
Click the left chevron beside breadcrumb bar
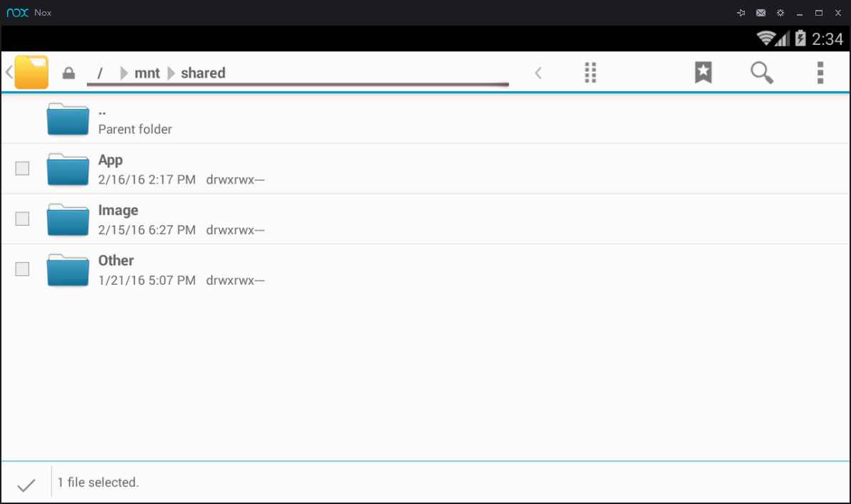tap(538, 73)
